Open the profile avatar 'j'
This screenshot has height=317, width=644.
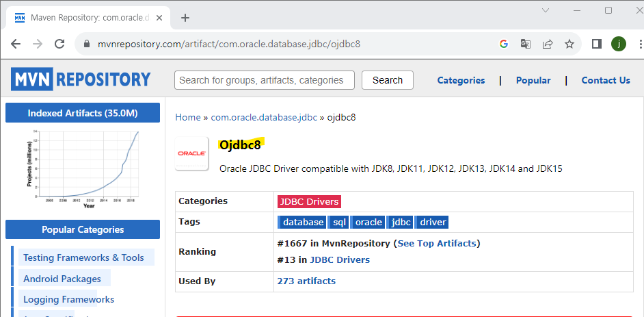619,44
